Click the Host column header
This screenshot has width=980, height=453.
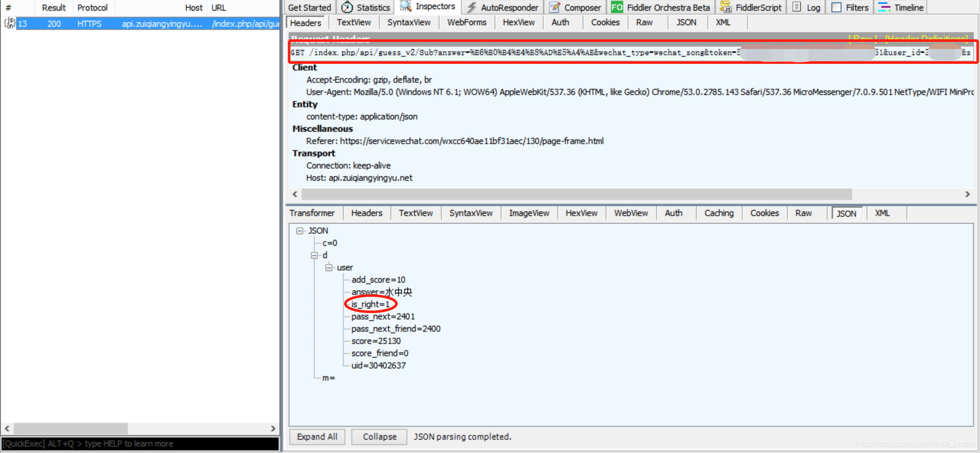[161, 8]
